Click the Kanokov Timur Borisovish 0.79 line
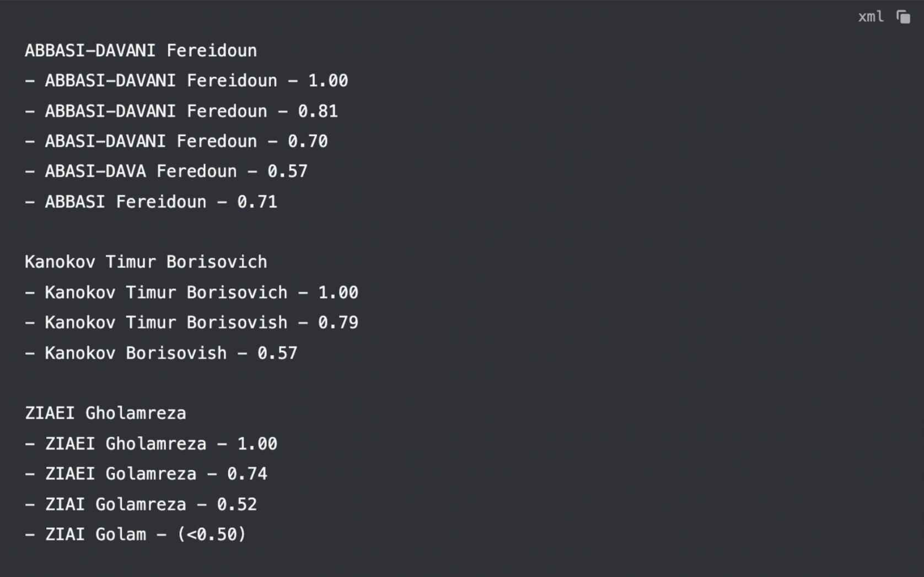 191,322
